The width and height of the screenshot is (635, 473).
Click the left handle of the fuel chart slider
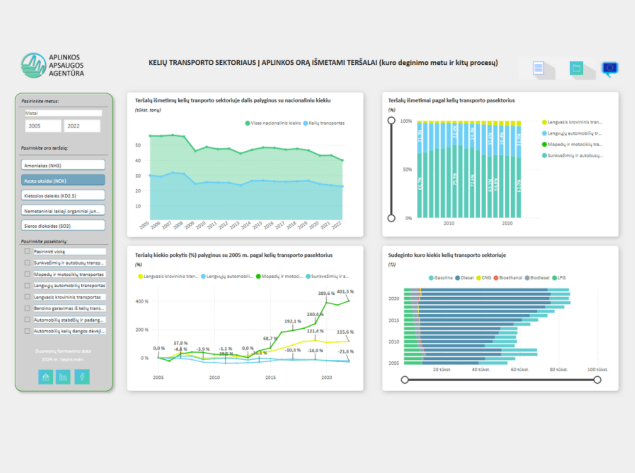tap(405, 380)
